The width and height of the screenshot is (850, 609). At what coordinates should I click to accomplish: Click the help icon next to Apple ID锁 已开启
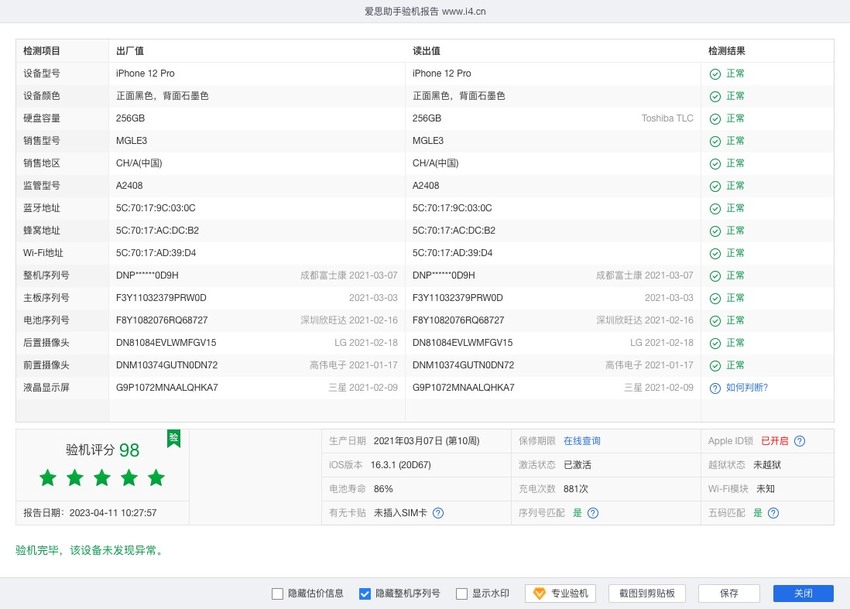(800, 441)
